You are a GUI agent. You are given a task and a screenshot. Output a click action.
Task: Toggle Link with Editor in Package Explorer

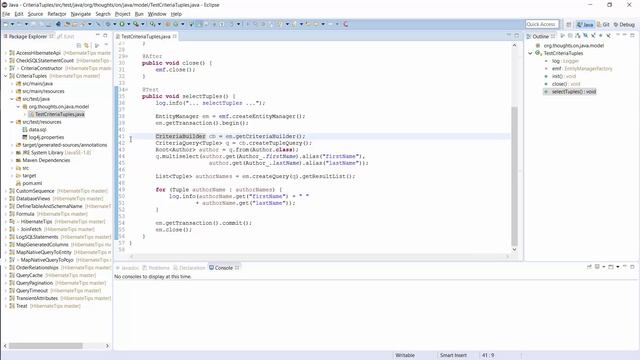86,45
